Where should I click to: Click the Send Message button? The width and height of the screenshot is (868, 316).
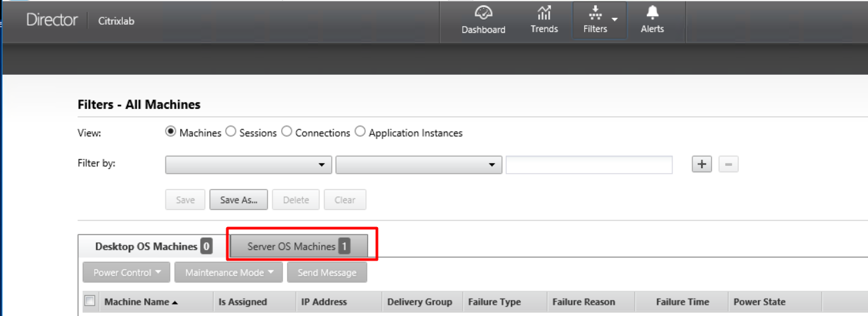[327, 273]
